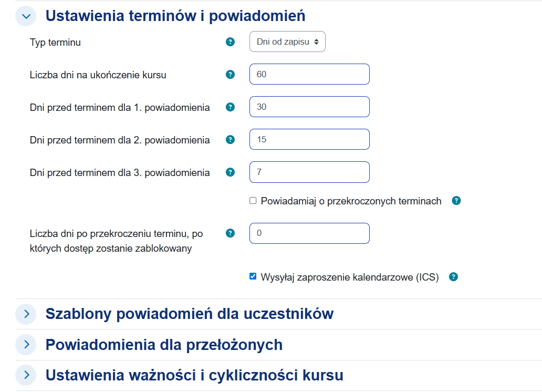Screen dimensions: 542x392
Task: Click the Powiadomienia dla przełożonych heading
Action: click(164, 345)
